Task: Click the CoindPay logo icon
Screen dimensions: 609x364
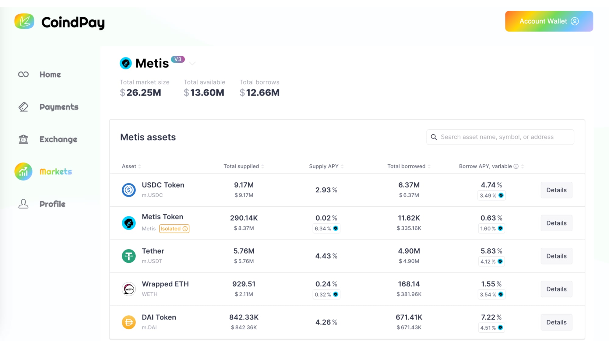Action: 25,21
